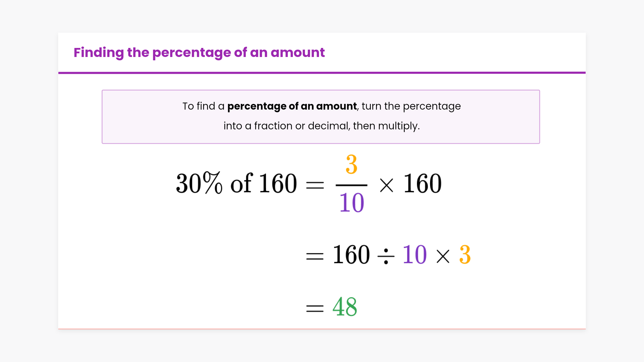The width and height of the screenshot is (644, 362).
Task: Select the "30%" at the equation start
Action: 199,183
